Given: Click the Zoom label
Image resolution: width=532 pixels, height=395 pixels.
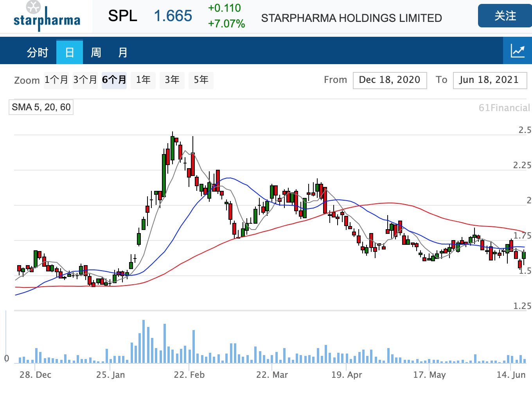Looking at the screenshot, I should 27,81.
